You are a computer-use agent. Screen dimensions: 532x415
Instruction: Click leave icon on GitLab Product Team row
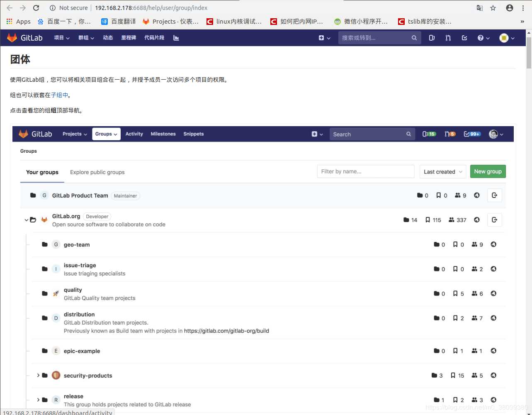tap(494, 195)
